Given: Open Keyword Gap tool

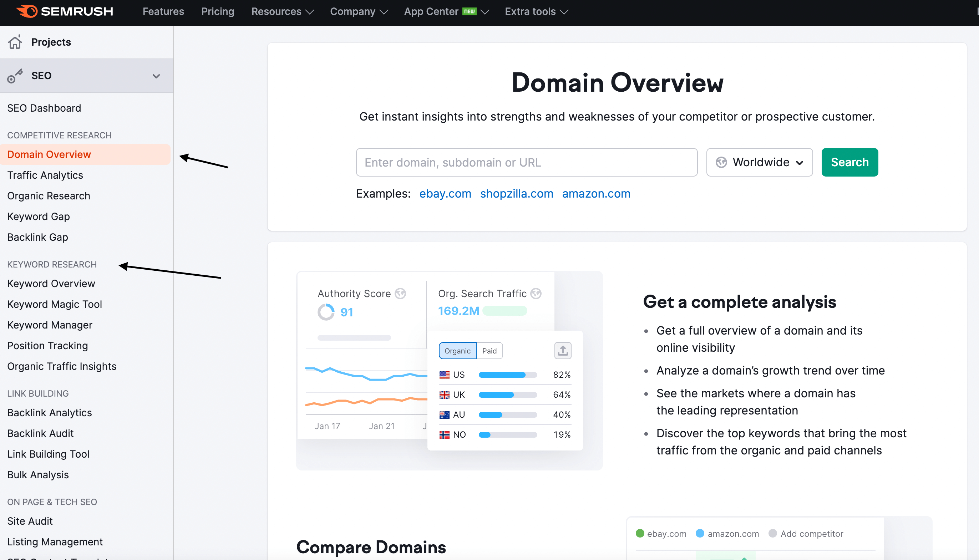Looking at the screenshot, I should 39,216.
